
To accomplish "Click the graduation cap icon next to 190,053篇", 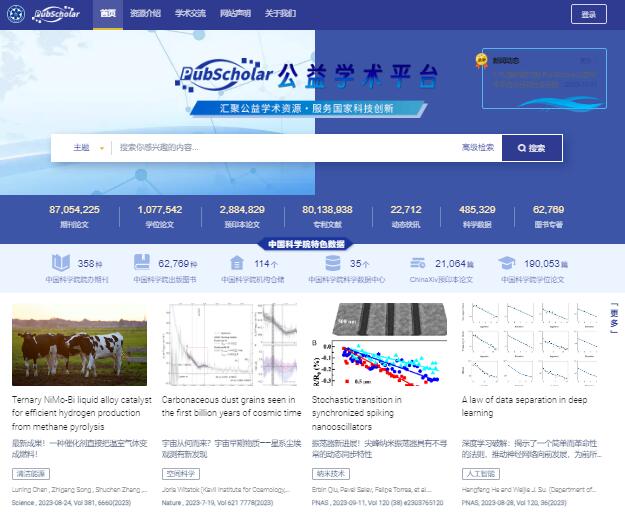I will pos(507,263).
